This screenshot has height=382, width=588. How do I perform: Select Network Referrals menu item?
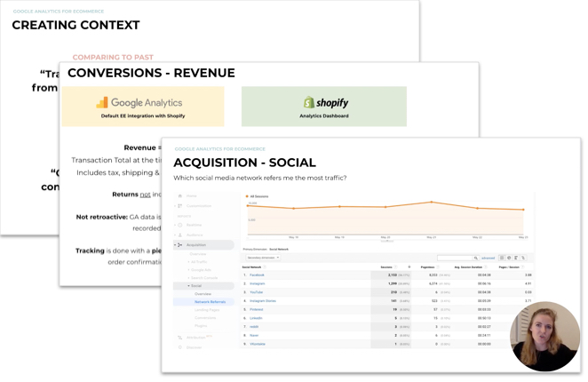pos(210,302)
